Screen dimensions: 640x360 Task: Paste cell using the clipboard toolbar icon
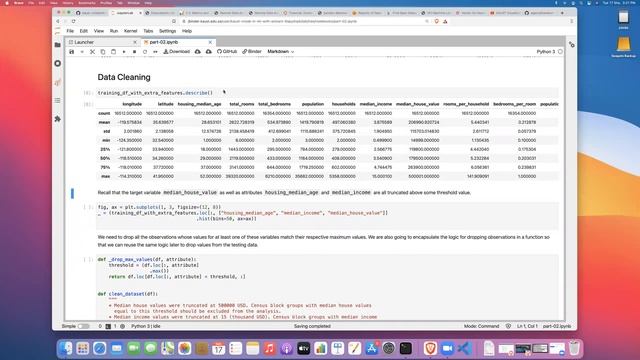point(113,52)
